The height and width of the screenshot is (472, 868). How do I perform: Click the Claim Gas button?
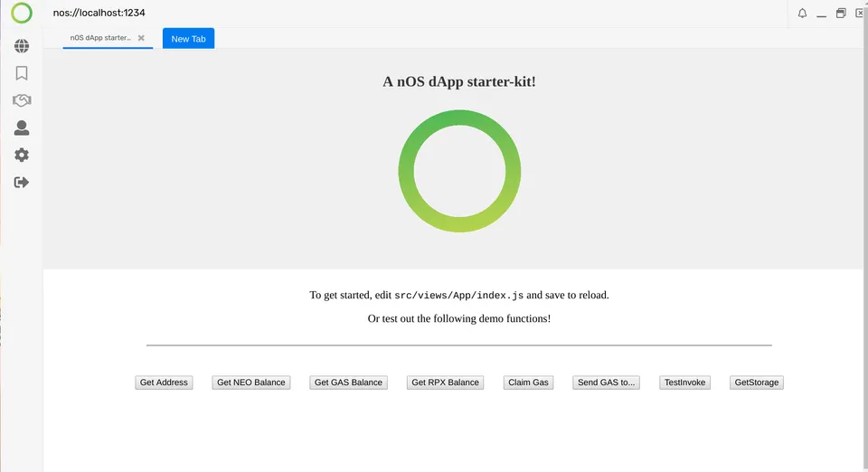[528, 382]
